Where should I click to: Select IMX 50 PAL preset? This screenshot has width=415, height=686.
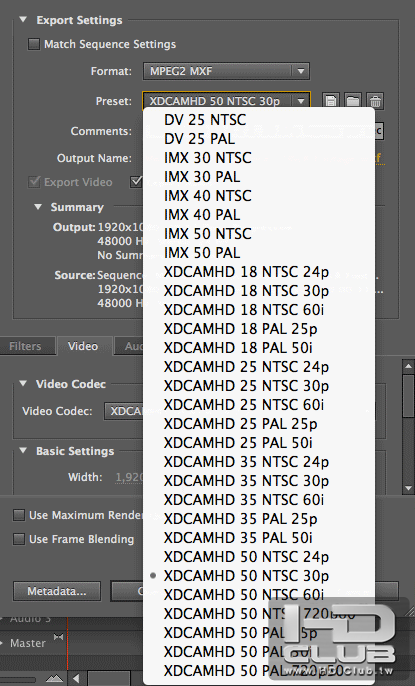tap(259, 253)
